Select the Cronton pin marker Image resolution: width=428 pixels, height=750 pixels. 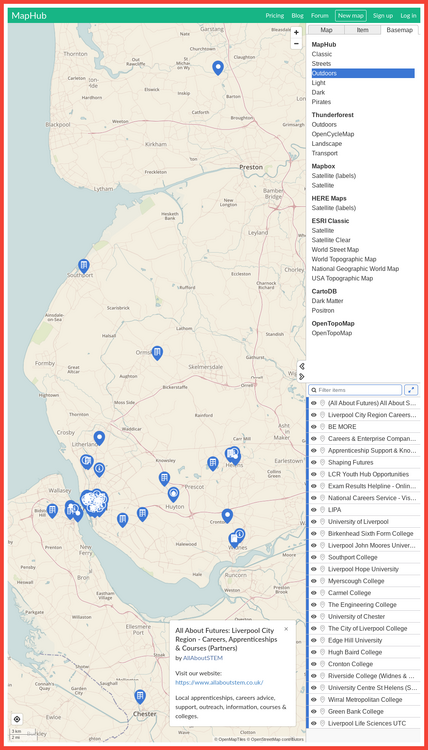[227, 516]
